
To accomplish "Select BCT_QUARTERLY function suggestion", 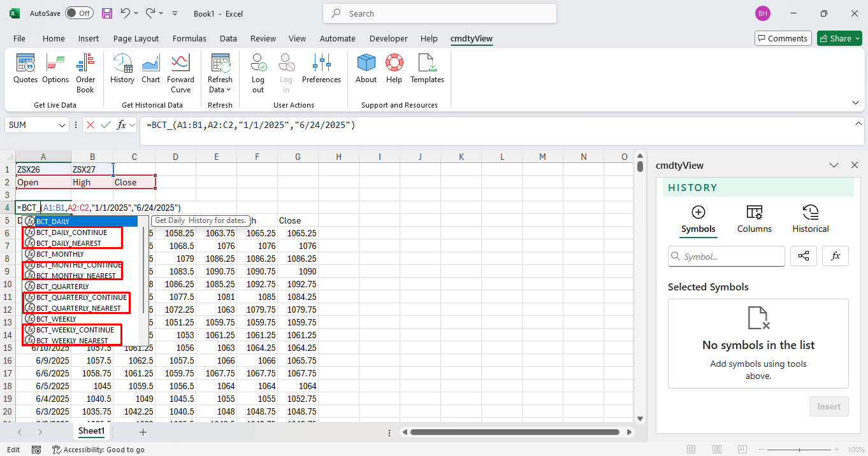I will tap(80, 287).
